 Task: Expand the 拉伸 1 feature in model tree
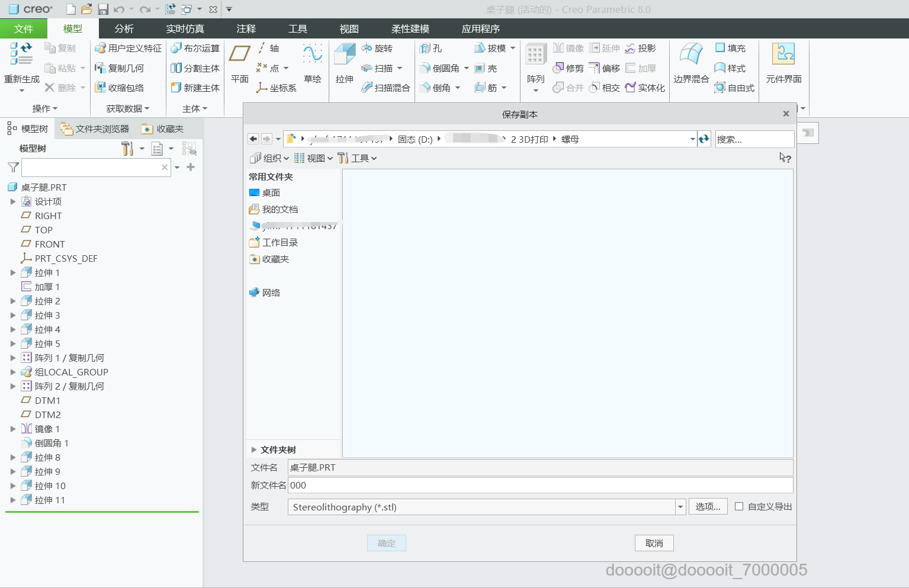click(13, 272)
